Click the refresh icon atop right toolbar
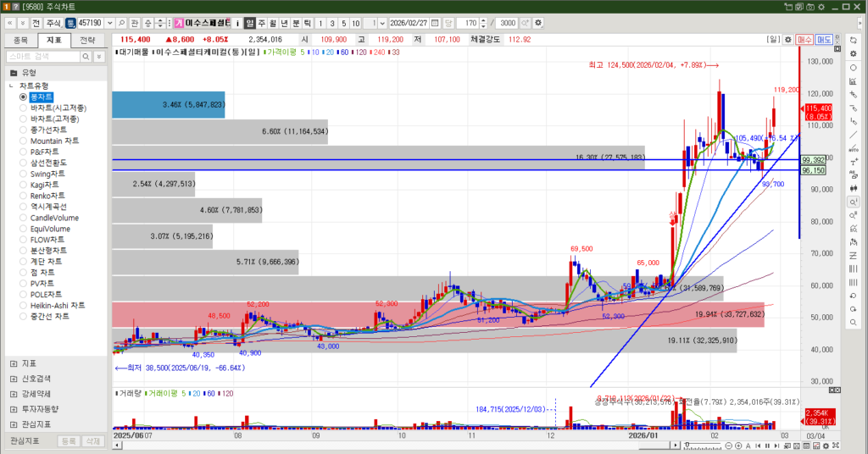The image size is (868, 454). 852,40
